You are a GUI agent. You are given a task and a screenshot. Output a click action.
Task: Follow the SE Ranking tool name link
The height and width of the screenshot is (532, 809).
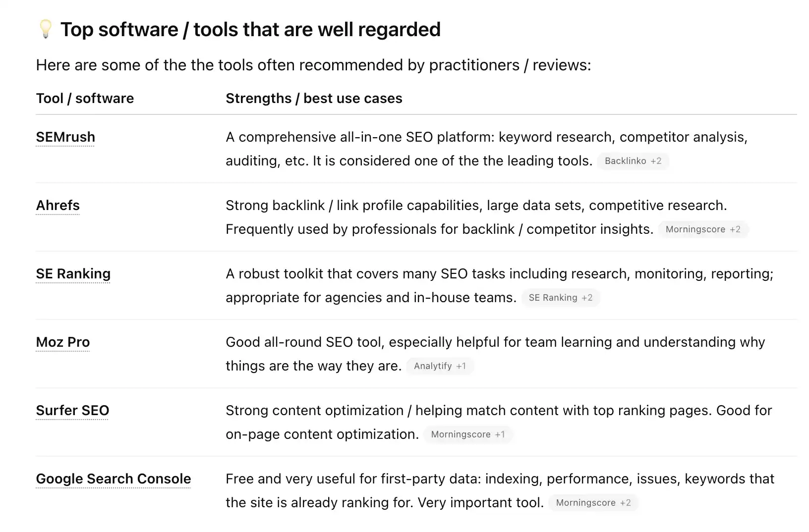[x=73, y=274]
